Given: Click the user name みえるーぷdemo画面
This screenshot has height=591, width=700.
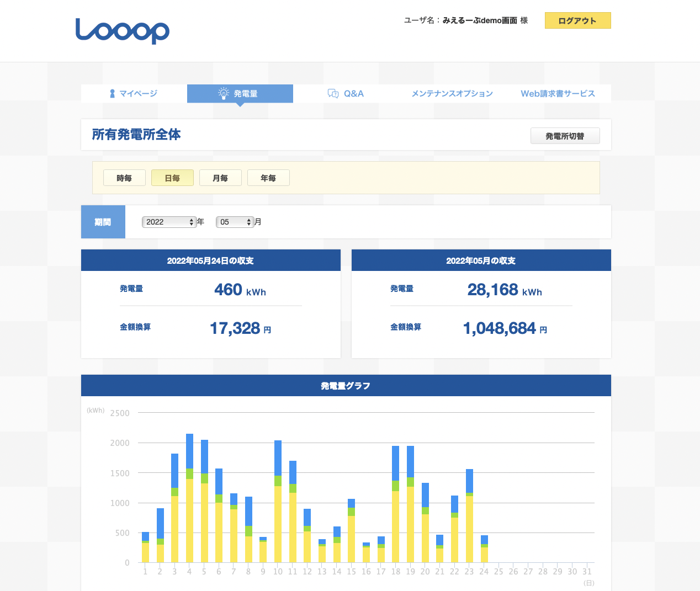Looking at the screenshot, I should coord(480,20).
